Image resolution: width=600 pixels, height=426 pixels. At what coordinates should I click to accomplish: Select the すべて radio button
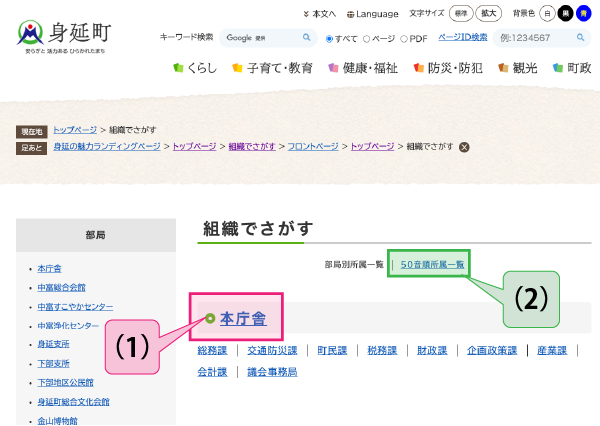pos(329,39)
